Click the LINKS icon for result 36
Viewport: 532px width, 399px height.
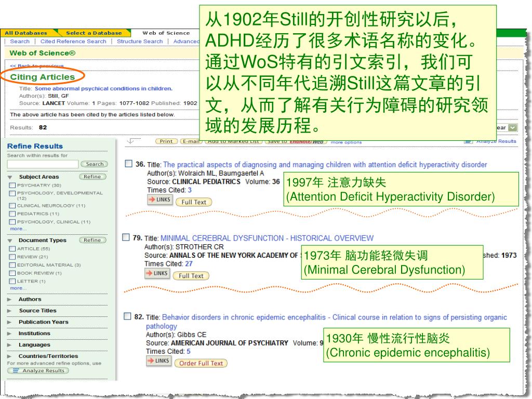pyautogui.click(x=160, y=200)
